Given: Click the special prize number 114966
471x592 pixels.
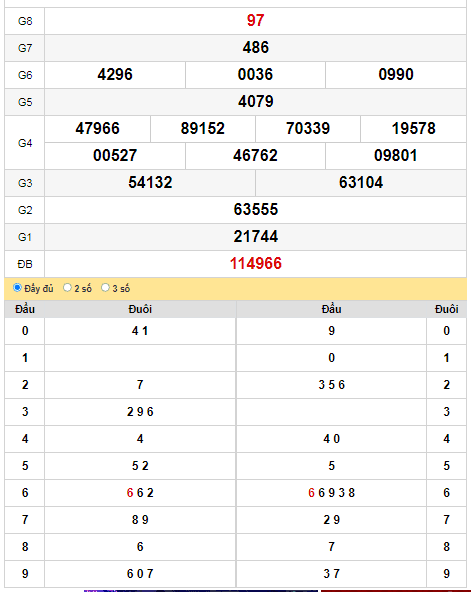Looking at the screenshot, I should 256,264.
